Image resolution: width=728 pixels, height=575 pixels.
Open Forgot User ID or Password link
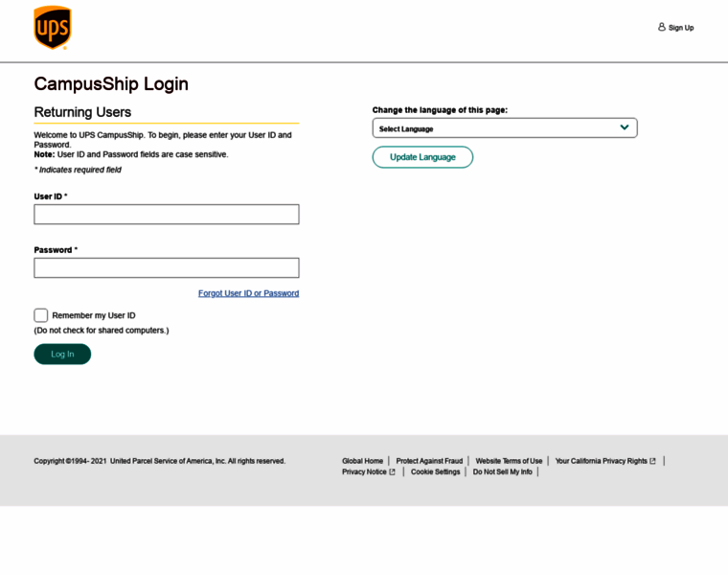[248, 293]
